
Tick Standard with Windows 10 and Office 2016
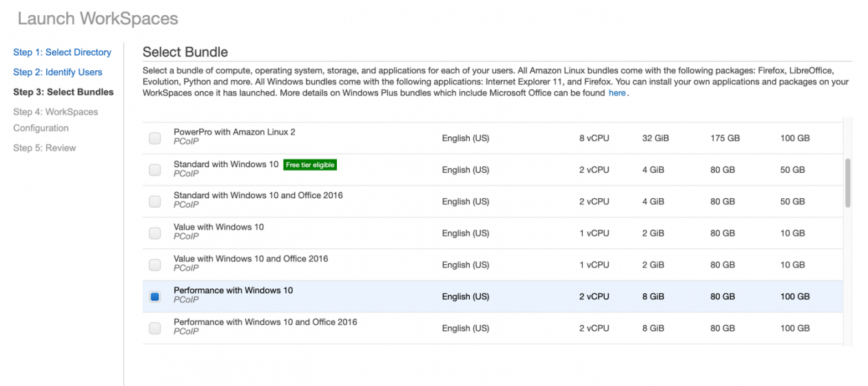(x=155, y=202)
